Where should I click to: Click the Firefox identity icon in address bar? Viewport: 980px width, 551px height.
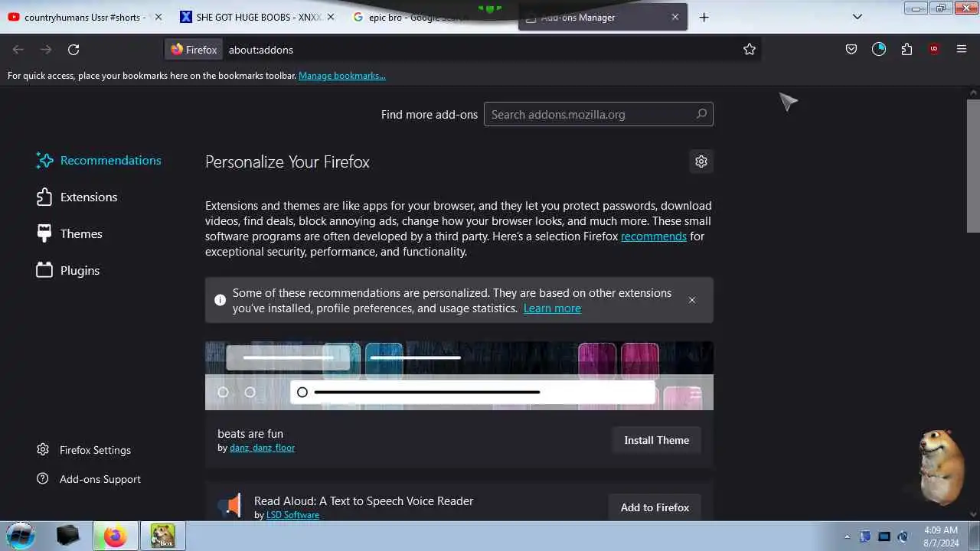click(194, 49)
